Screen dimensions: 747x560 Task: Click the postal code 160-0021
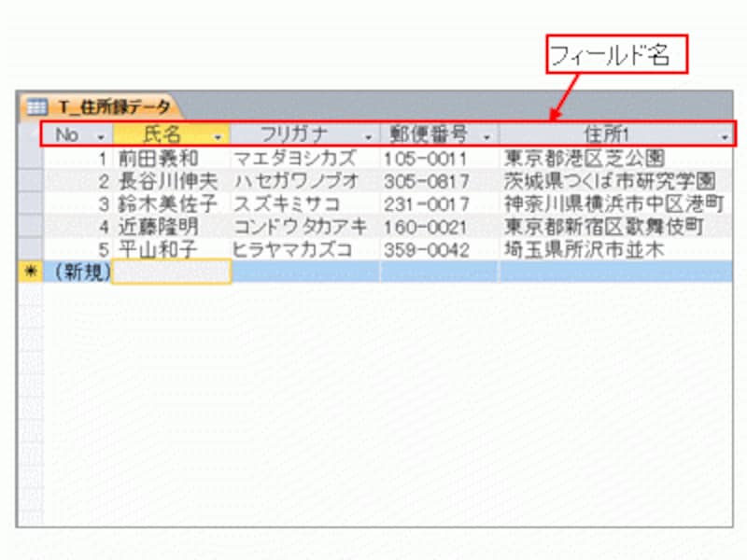(x=439, y=226)
